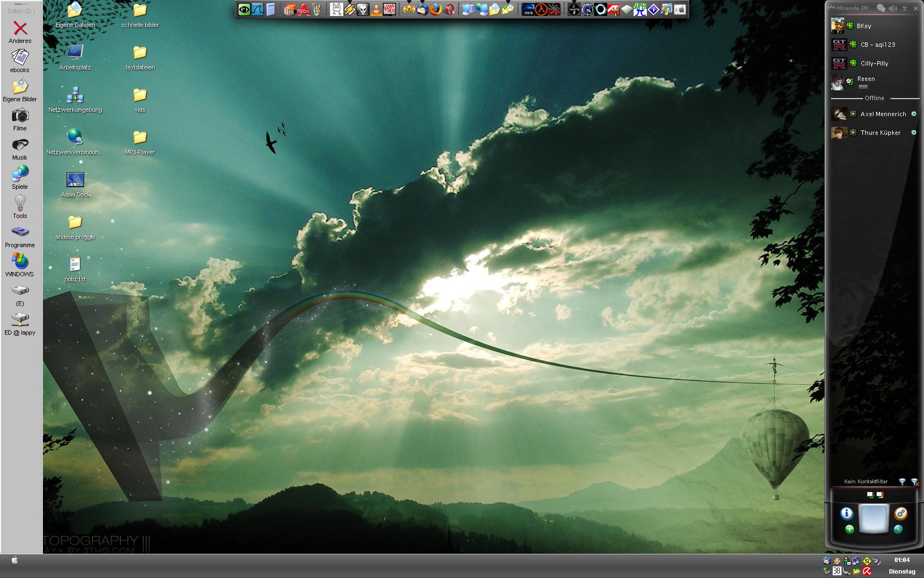Launch Winamp from the top dock
The height and width of the screenshot is (578, 924).
click(350, 9)
